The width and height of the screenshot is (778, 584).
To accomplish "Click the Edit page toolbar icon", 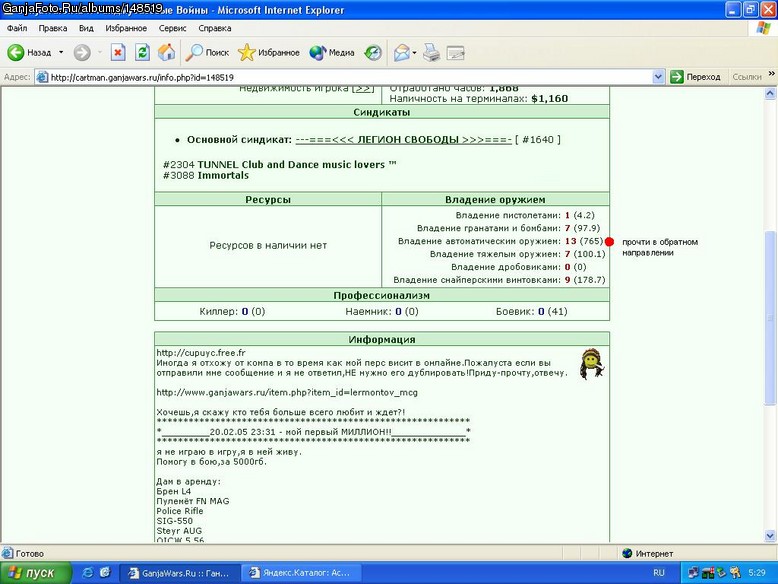I will pyautogui.click(x=455, y=53).
